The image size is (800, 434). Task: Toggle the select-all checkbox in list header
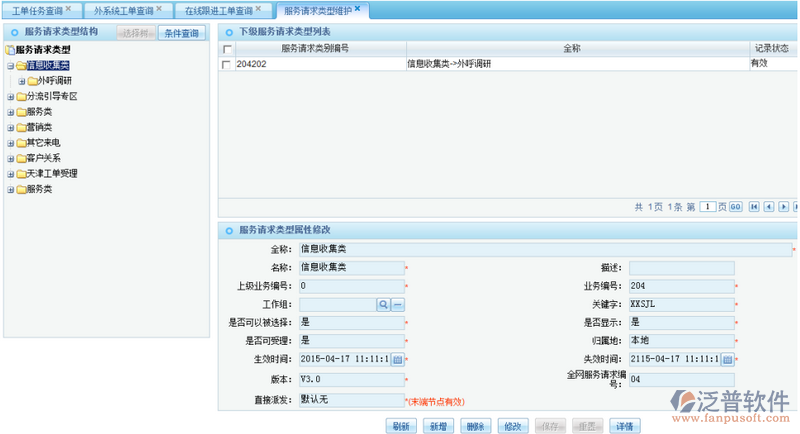pyautogui.click(x=227, y=49)
